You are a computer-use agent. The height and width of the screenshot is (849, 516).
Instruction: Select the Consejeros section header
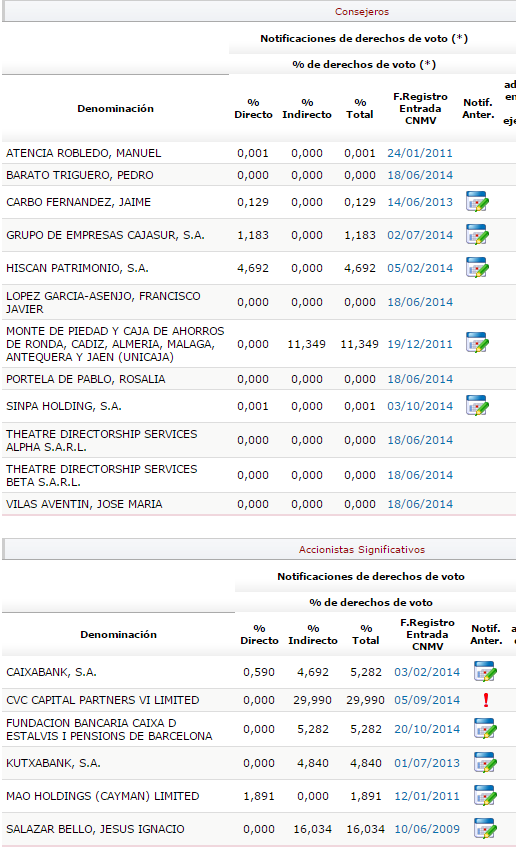click(362, 12)
